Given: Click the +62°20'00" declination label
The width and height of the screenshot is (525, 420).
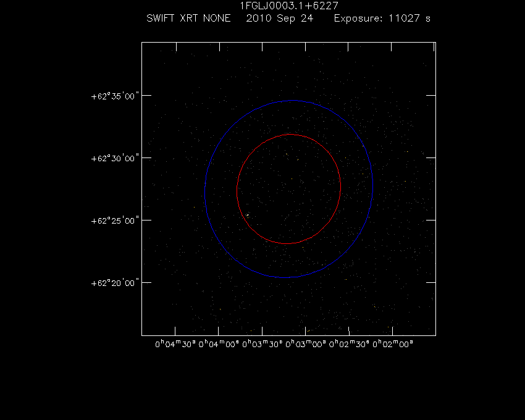Looking at the screenshot, I should pos(115,283).
